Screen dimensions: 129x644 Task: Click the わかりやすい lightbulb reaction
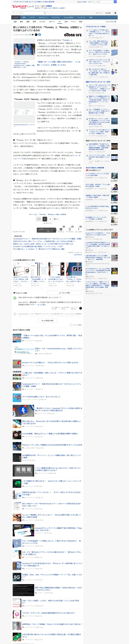(70, 229)
